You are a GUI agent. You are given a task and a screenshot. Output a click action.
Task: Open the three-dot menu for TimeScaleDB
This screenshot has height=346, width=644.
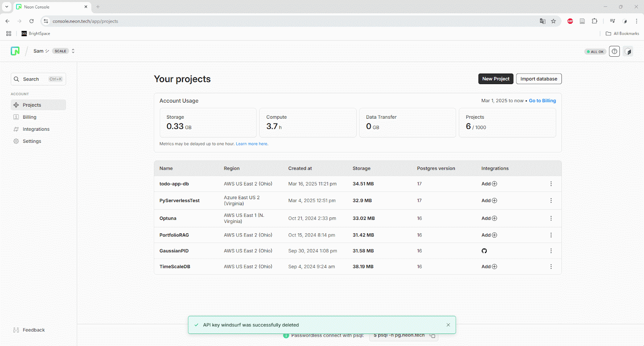point(551,267)
